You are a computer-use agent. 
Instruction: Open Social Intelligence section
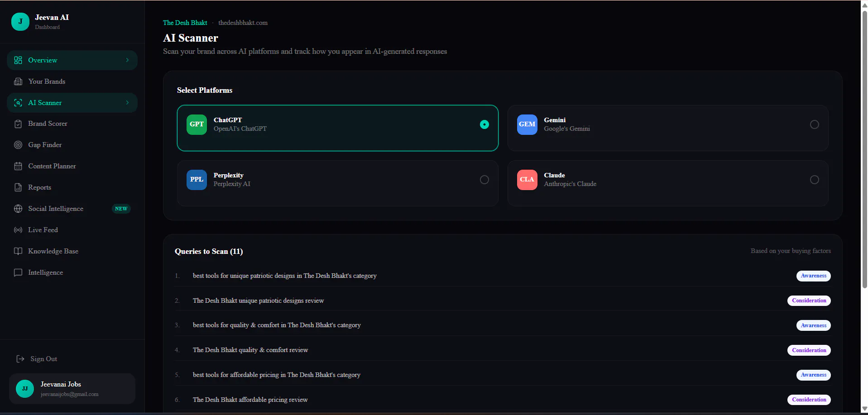(x=72, y=209)
